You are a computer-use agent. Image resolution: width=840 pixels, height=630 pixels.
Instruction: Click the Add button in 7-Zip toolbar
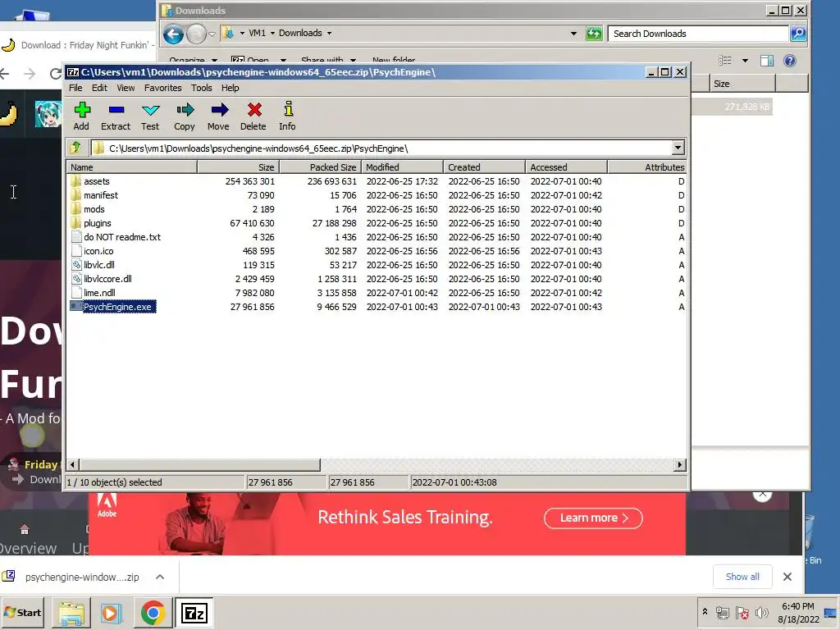coord(81,116)
